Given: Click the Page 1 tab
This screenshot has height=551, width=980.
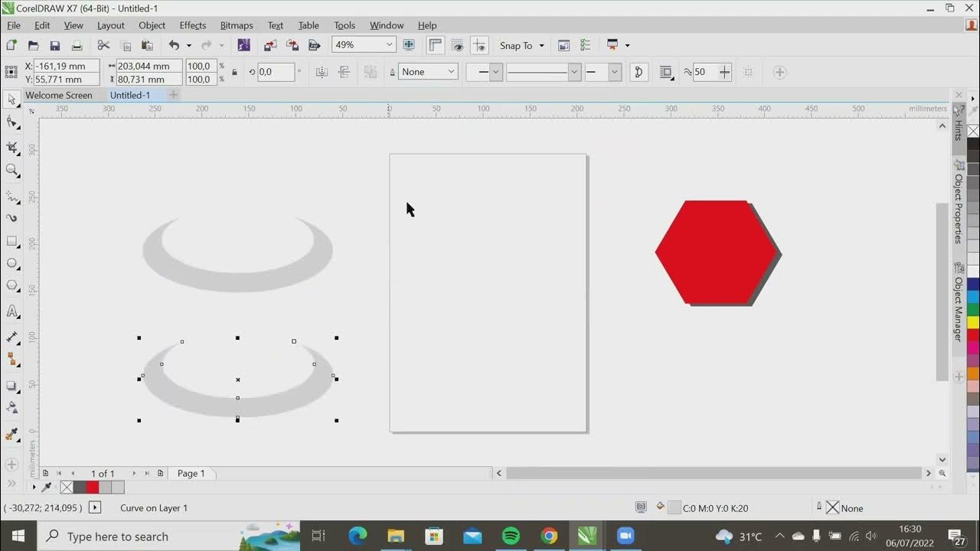Looking at the screenshot, I should click(191, 474).
